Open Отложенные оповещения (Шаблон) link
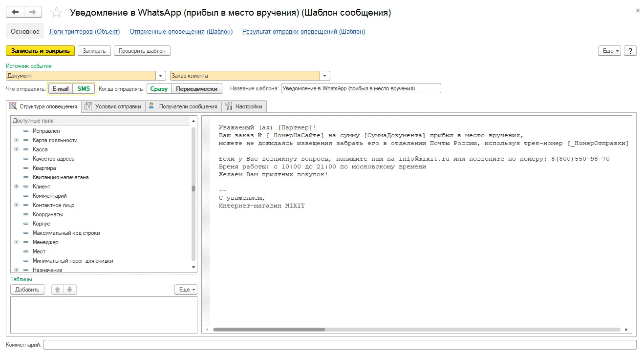644x354 pixels. click(181, 32)
